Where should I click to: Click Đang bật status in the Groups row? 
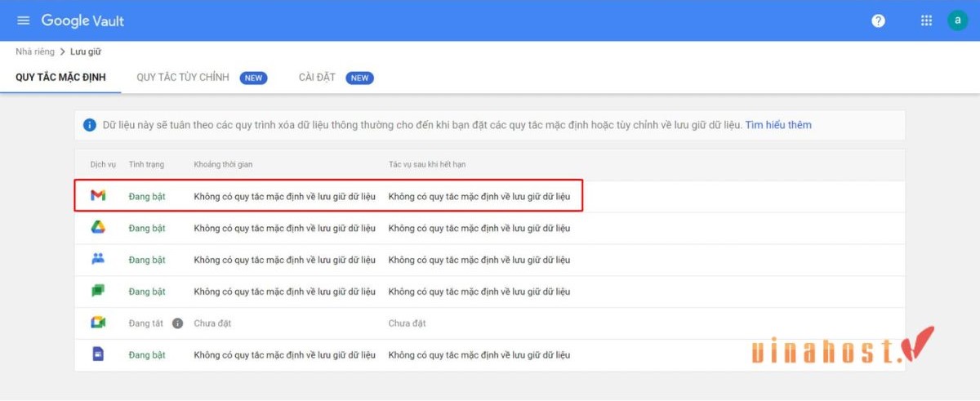pyautogui.click(x=147, y=260)
